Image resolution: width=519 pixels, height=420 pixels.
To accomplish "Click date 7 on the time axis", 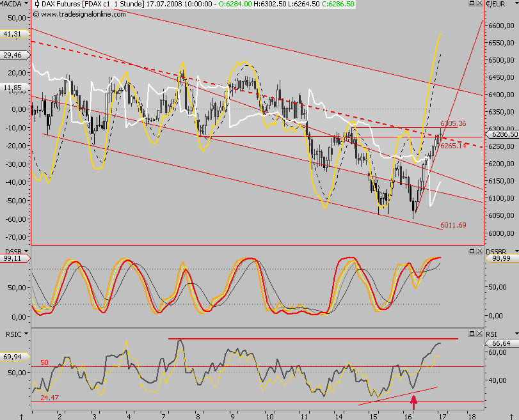I will (163, 416).
